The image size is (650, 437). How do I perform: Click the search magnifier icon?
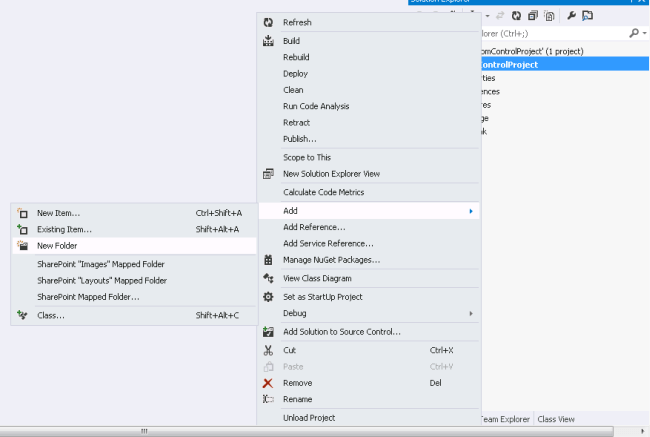coord(633,33)
